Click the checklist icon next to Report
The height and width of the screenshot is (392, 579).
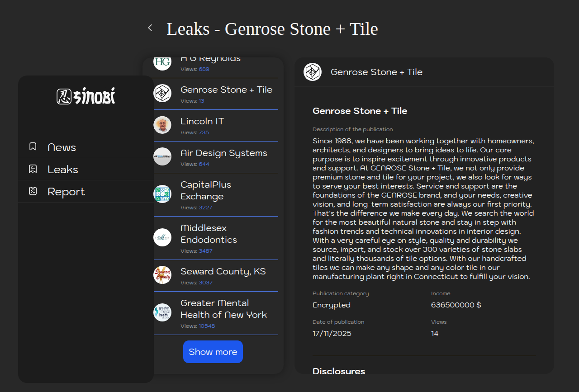[x=33, y=191]
